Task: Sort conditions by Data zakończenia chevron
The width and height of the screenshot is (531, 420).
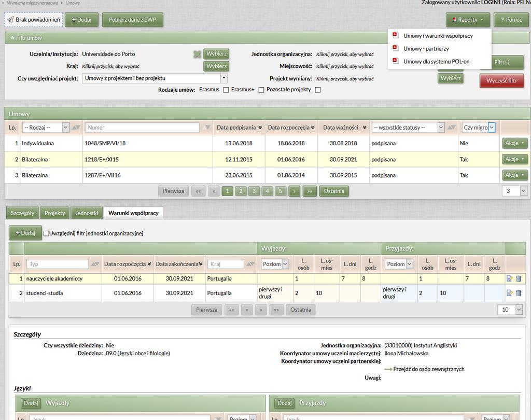Action: click(x=201, y=264)
